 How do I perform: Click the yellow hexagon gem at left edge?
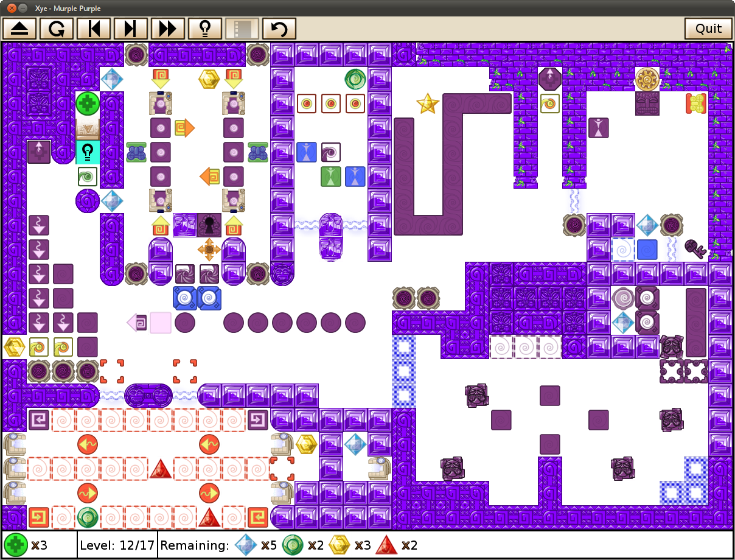click(x=15, y=347)
